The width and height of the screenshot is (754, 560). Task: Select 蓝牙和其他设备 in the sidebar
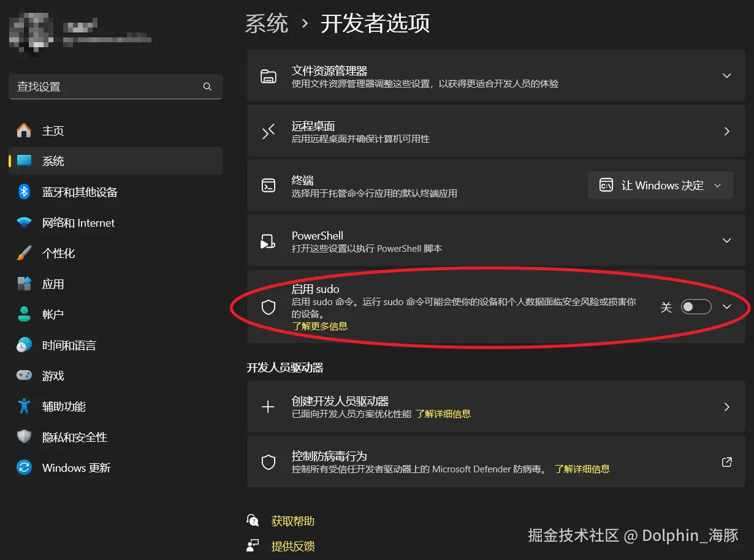pyautogui.click(x=115, y=192)
